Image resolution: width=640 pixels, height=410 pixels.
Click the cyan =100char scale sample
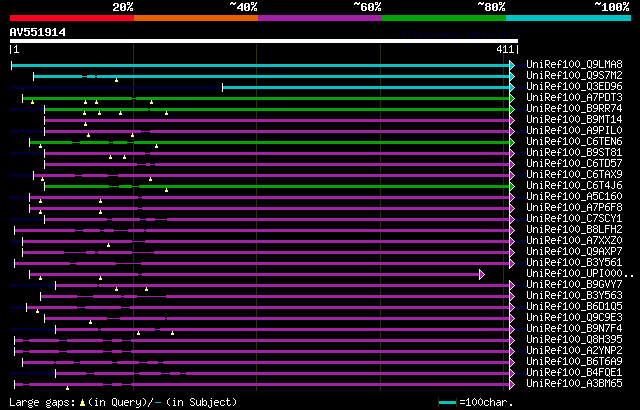point(447,403)
